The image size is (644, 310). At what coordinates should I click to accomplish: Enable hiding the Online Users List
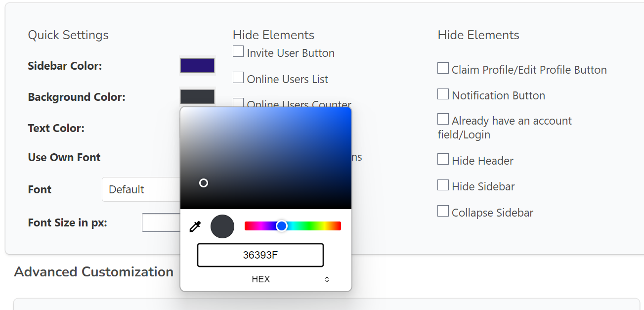[238, 78]
